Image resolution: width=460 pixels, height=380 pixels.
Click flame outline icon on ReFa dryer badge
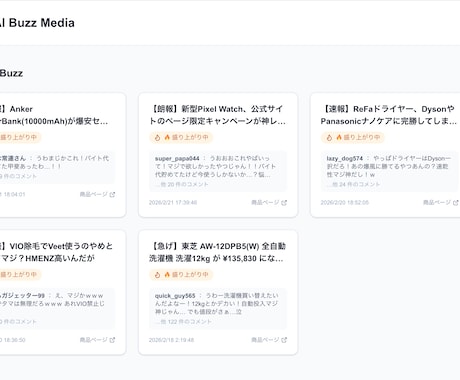coord(329,137)
